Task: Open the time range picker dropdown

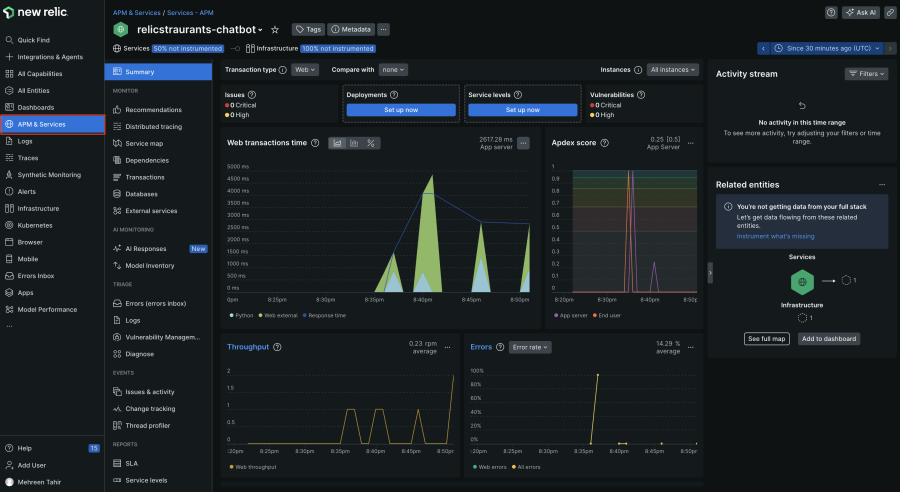Action: pos(830,47)
